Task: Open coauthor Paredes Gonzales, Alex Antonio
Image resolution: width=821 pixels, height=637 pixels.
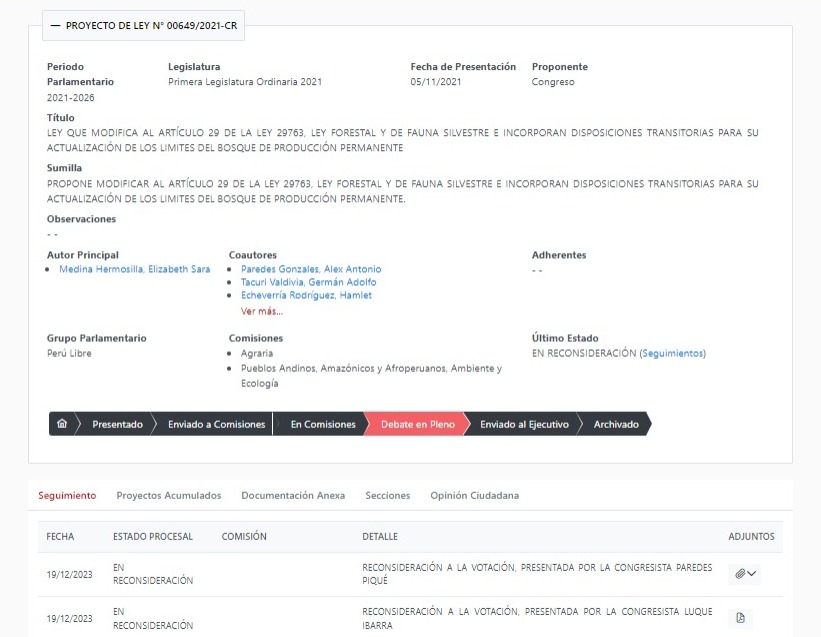Action: coord(310,269)
